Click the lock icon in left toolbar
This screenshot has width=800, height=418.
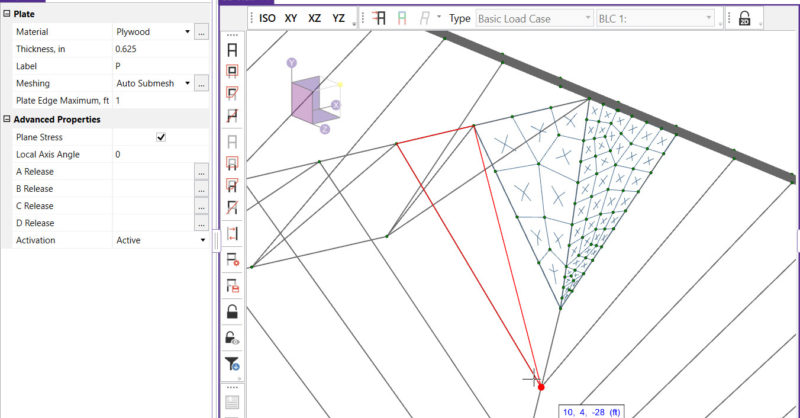coord(232,311)
